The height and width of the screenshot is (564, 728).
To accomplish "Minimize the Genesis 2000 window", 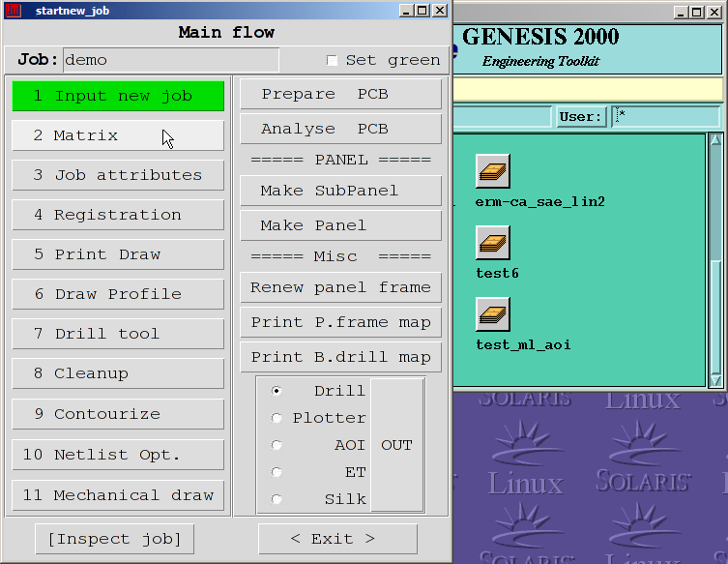I will click(681, 12).
